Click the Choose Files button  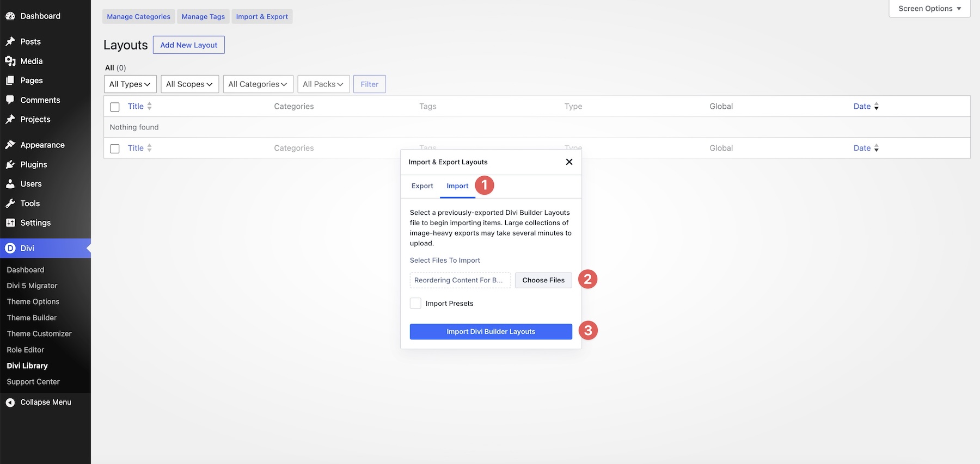click(x=543, y=280)
